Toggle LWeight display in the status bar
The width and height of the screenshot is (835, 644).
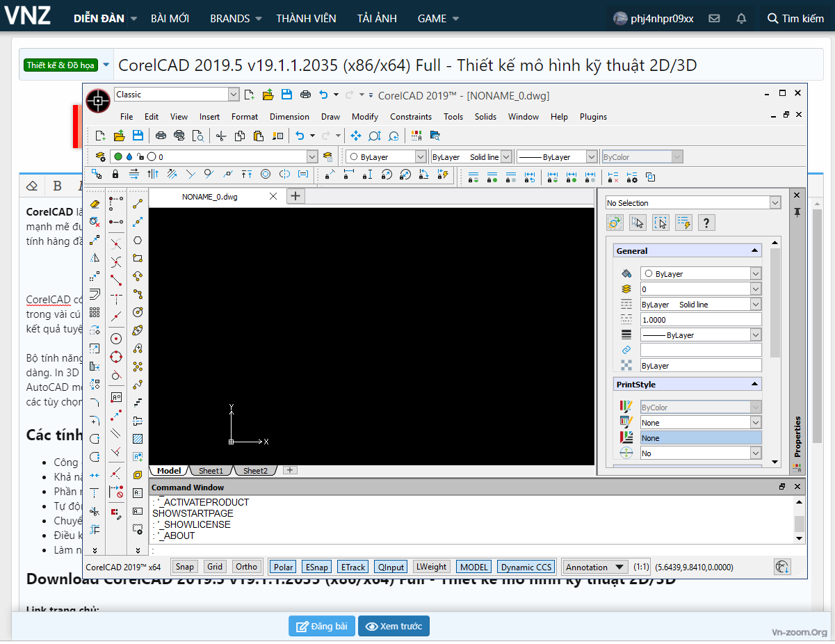coord(432,567)
